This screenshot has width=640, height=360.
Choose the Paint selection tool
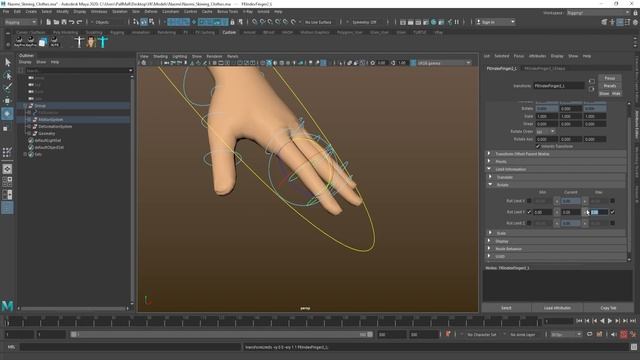pyautogui.click(x=7, y=87)
